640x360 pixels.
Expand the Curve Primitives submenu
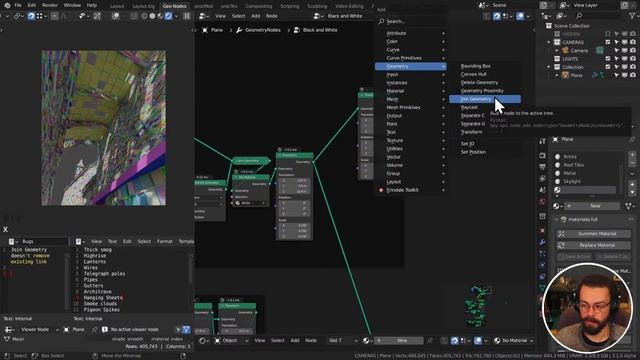click(x=411, y=58)
